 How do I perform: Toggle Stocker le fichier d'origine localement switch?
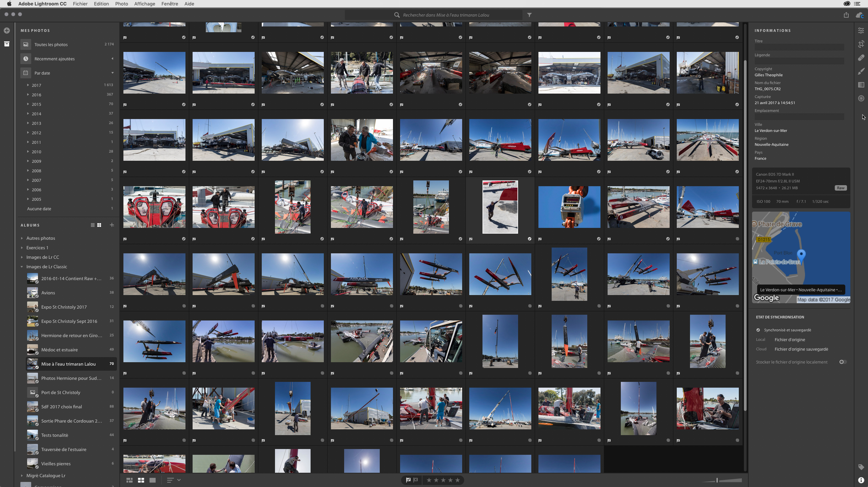click(x=843, y=362)
